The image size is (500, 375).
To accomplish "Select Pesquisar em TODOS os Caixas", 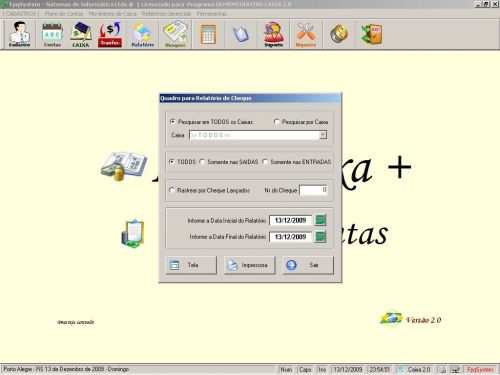I will pyautogui.click(x=211, y=122).
